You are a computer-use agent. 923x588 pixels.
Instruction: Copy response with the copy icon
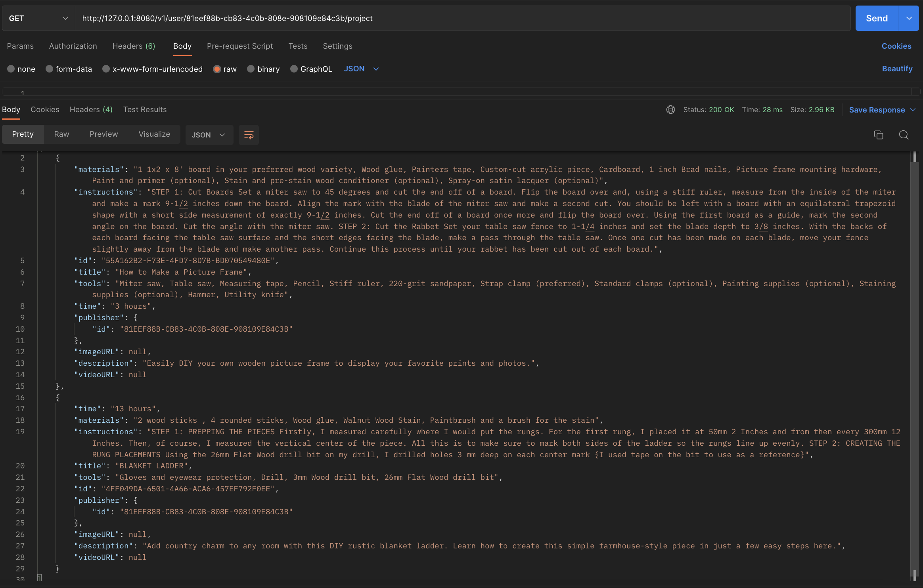878,135
